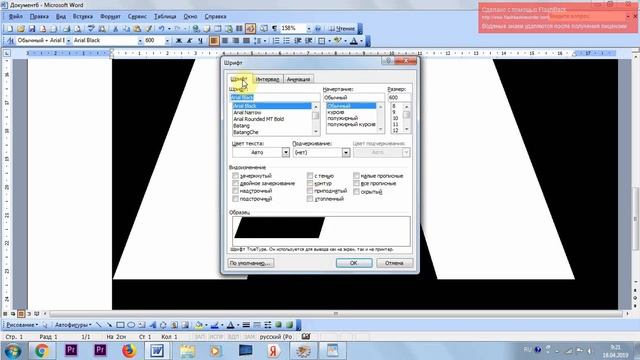Click the Line style icon in Drawing toolbar
The image size is (640, 360).
point(246,325)
